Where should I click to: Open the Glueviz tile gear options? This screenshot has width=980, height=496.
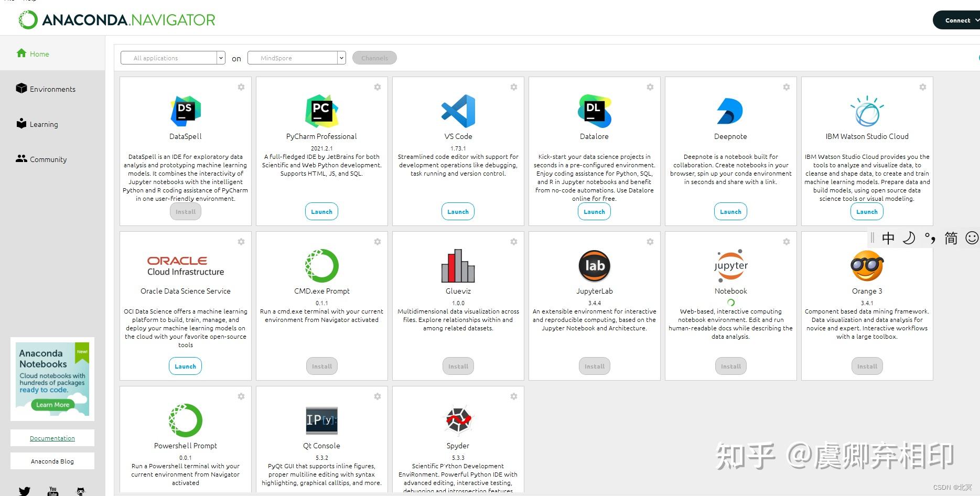[x=514, y=242]
